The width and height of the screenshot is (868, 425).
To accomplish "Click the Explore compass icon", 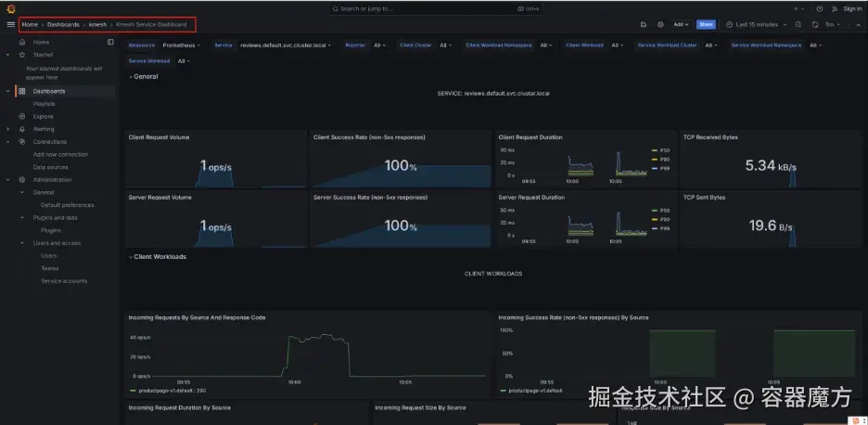I will point(21,116).
